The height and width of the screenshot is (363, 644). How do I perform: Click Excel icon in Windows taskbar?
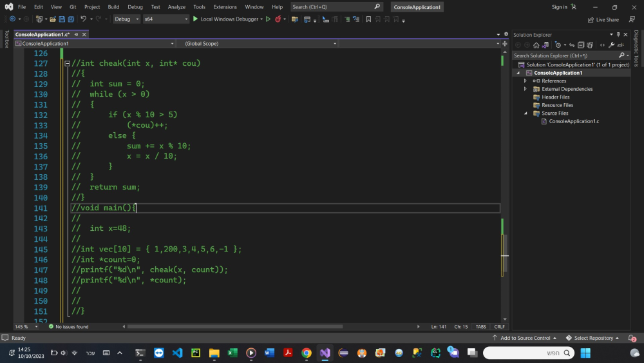point(232,353)
